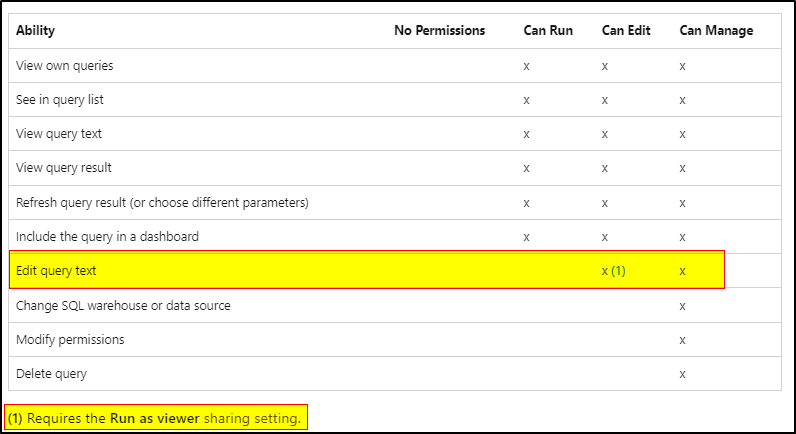
Task: Click the Modify permissions row label
Action: pyautogui.click(x=70, y=340)
